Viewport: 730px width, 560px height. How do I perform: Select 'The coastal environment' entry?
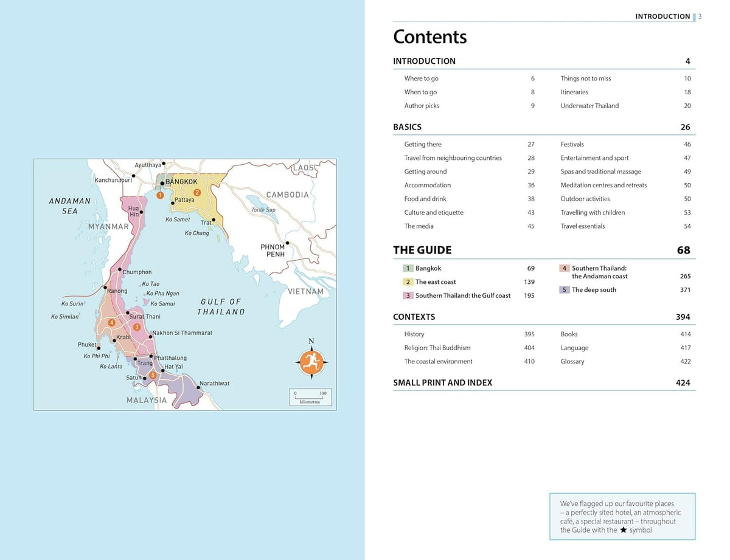(439, 362)
